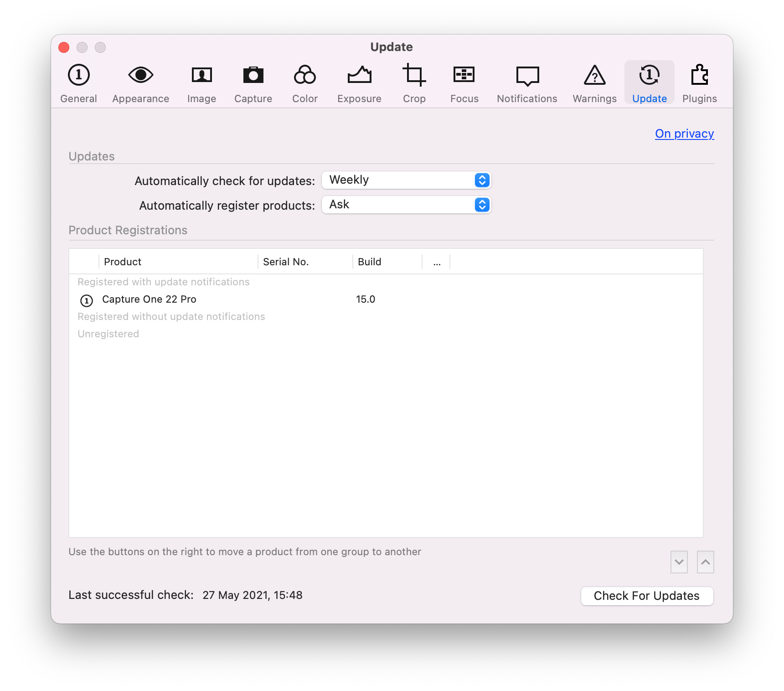Click the '...' column header
The image size is (784, 691).
(437, 262)
